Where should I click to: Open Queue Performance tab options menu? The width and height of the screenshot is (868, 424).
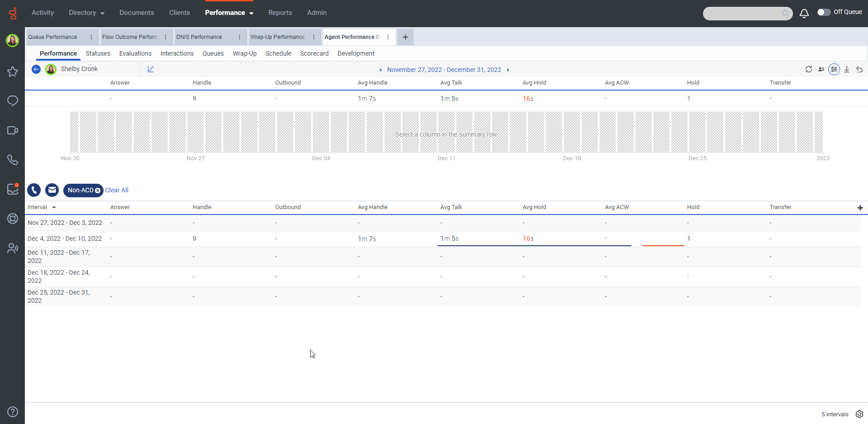91,37
